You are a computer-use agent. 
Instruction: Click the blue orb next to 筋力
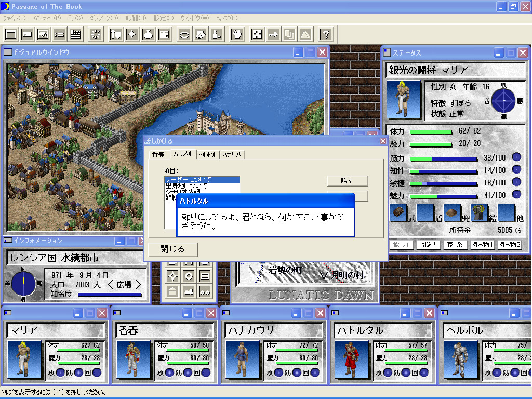point(516,157)
